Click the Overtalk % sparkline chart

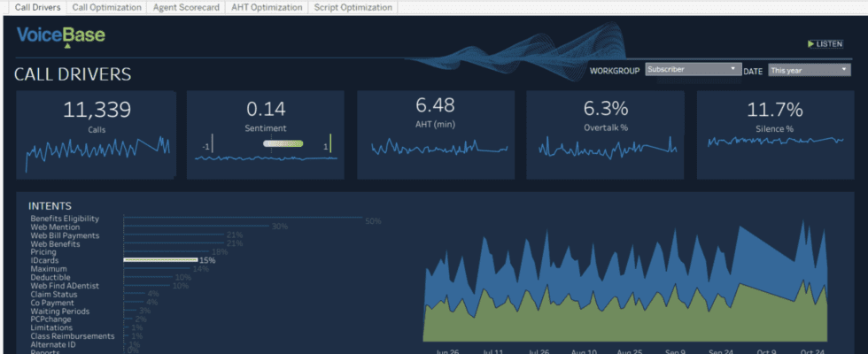(608, 147)
